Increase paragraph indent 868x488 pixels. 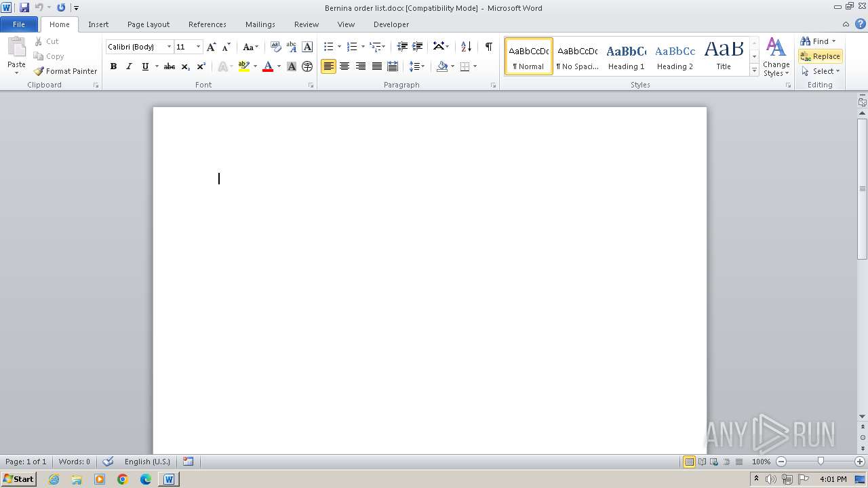point(418,47)
